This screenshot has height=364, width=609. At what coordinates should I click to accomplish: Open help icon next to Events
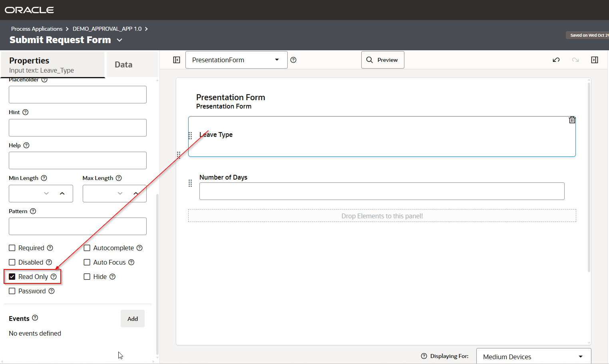pyautogui.click(x=35, y=318)
